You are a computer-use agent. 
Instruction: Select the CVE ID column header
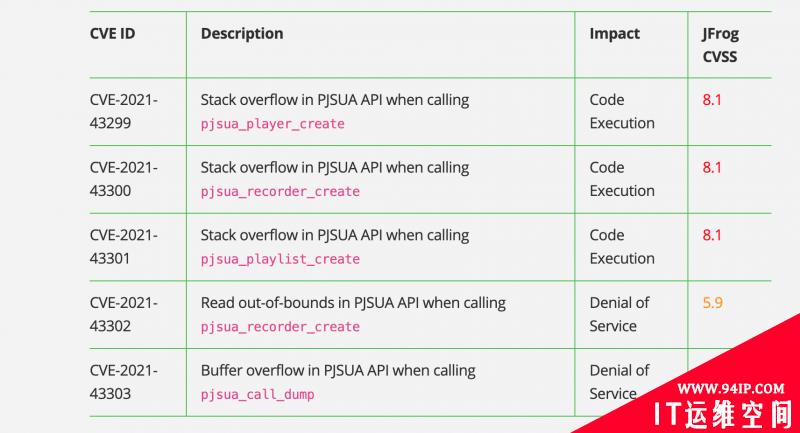click(112, 34)
